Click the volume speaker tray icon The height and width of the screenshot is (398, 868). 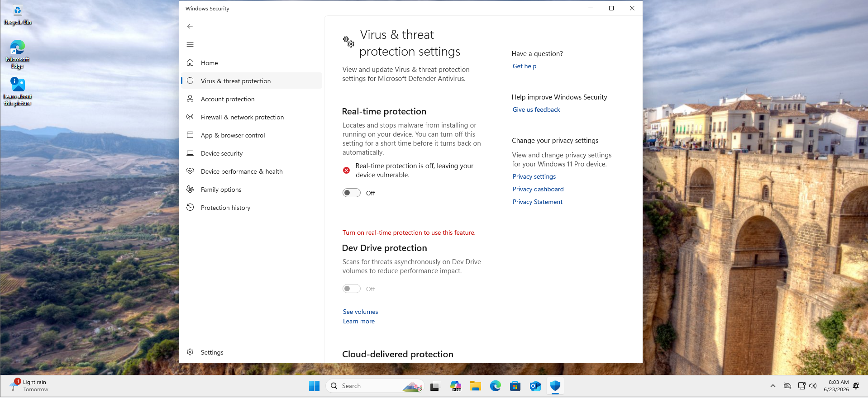(813, 386)
